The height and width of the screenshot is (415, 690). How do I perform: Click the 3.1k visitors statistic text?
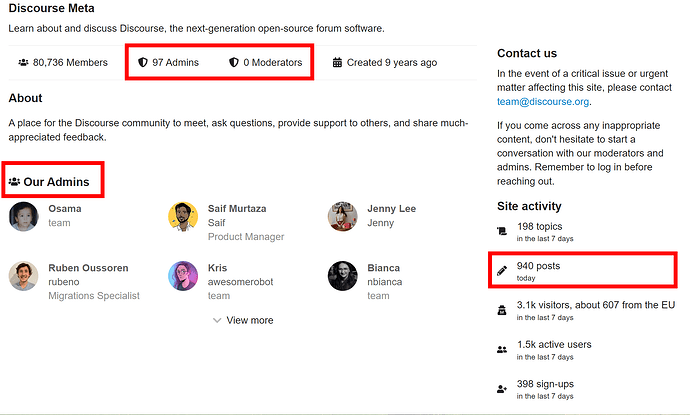tap(596, 305)
